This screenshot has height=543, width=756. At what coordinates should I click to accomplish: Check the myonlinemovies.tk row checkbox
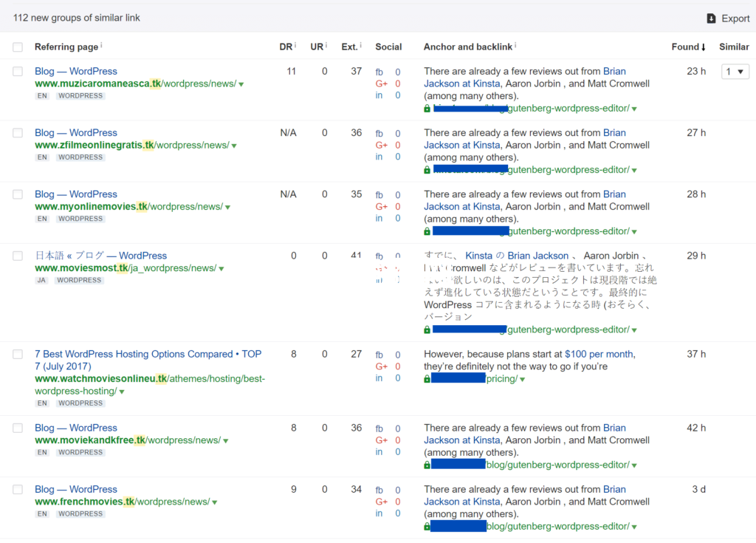click(x=18, y=194)
